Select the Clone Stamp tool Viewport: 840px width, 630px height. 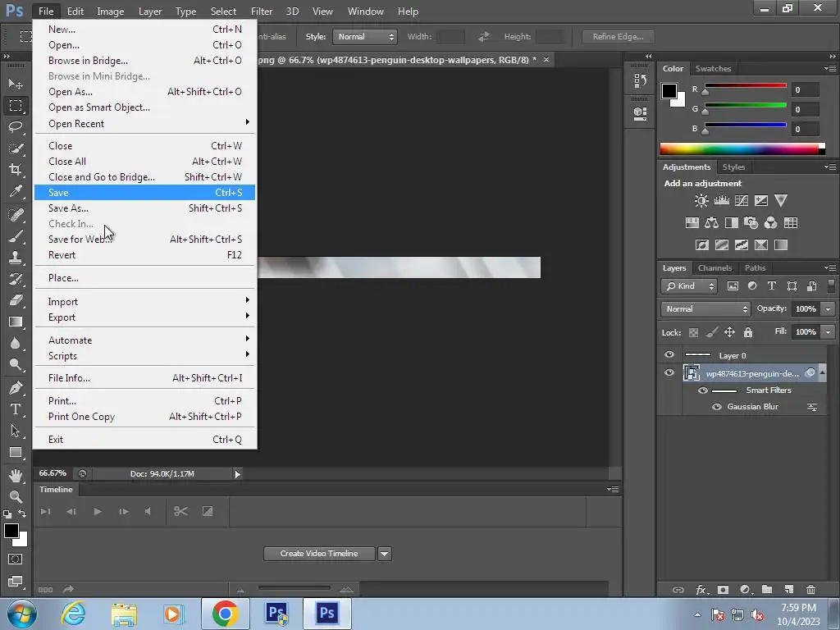click(x=16, y=258)
